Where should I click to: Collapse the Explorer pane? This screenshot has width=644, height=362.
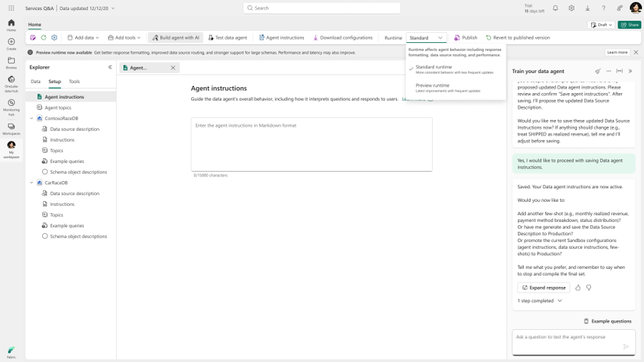point(110,67)
